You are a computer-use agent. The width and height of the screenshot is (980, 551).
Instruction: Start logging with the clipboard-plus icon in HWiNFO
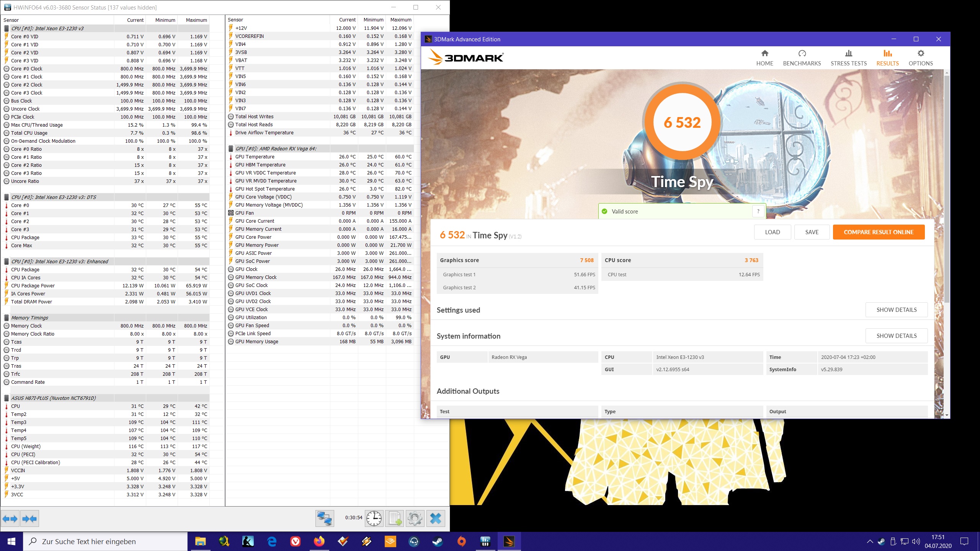click(395, 518)
